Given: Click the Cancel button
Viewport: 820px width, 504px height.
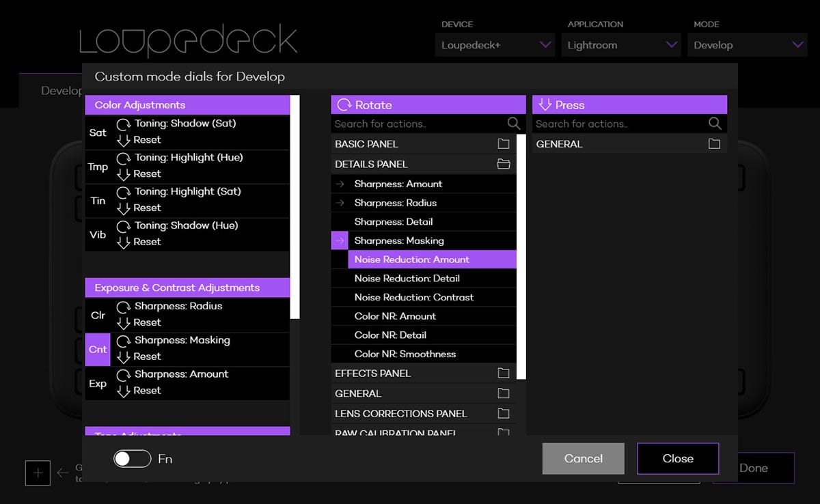Looking at the screenshot, I should click(x=584, y=458).
